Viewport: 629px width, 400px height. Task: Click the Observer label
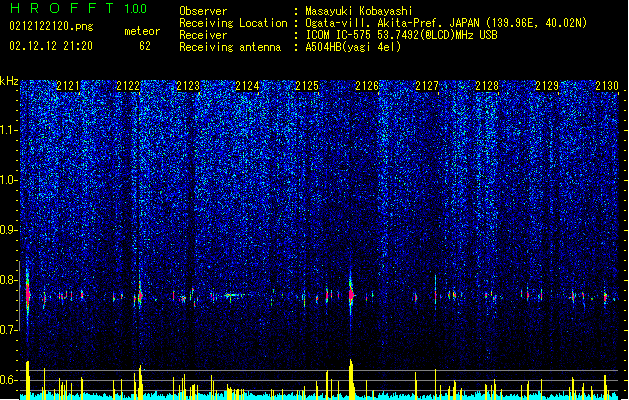pyautogui.click(x=203, y=11)
